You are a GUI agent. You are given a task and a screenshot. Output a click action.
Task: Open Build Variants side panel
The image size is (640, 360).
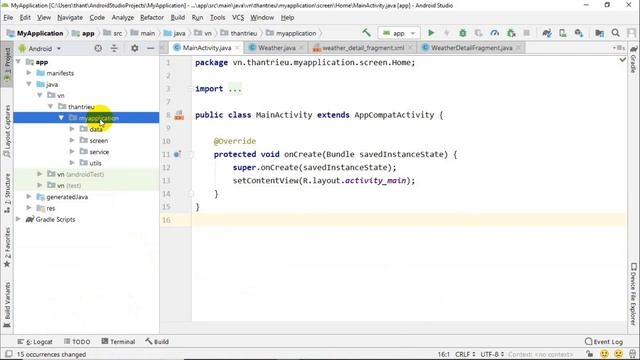coord(7,305)
